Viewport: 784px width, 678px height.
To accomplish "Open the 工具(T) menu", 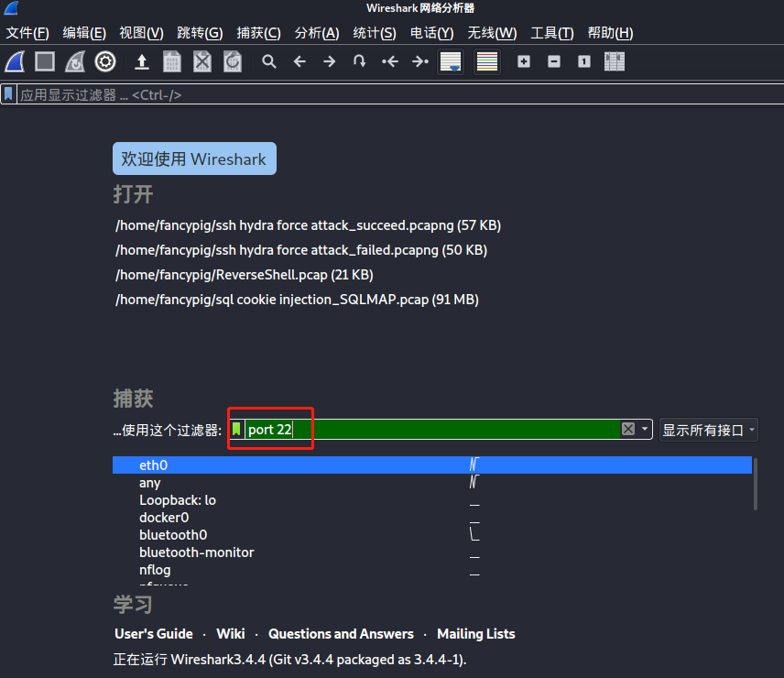I will [x=552, y=33].
